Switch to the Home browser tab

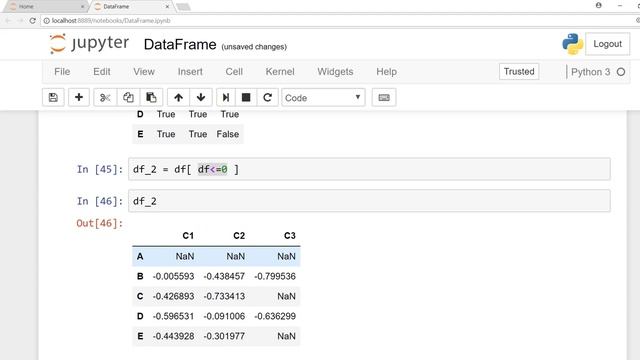[45, 7]
